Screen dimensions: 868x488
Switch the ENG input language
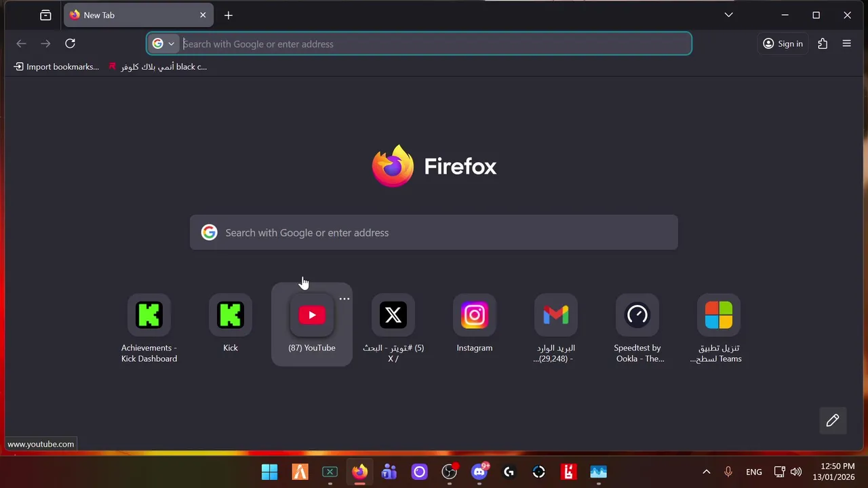pyautogui.click(x=753, y=472)
